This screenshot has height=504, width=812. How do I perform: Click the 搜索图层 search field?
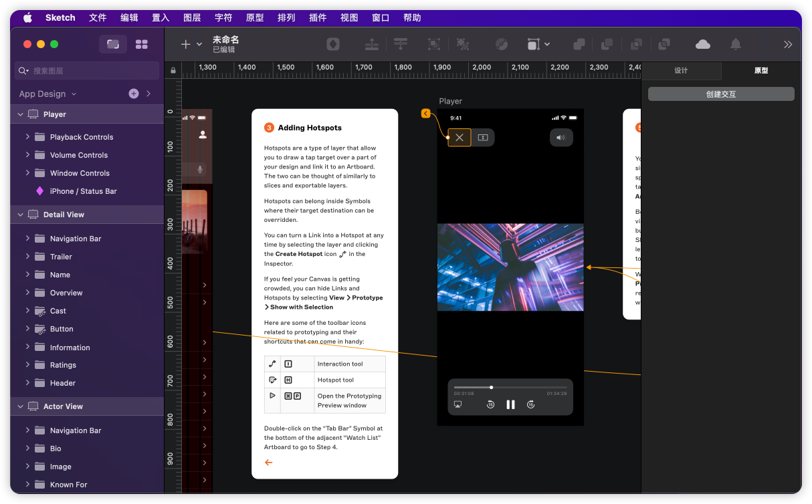coord(88,71)
